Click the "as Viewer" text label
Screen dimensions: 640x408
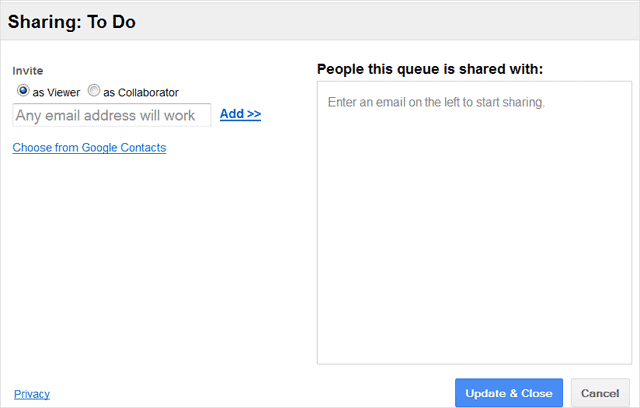pos(56,93)
